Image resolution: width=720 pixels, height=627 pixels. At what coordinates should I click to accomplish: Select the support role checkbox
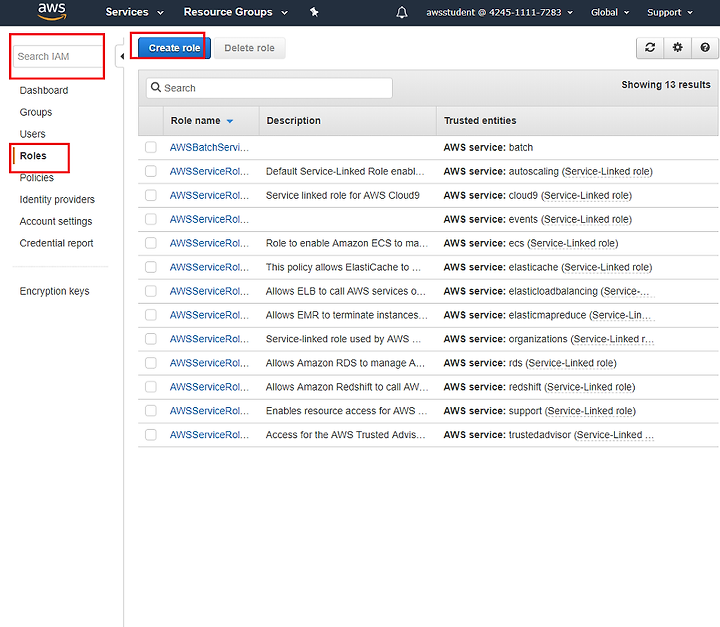[x=151, y=411]
